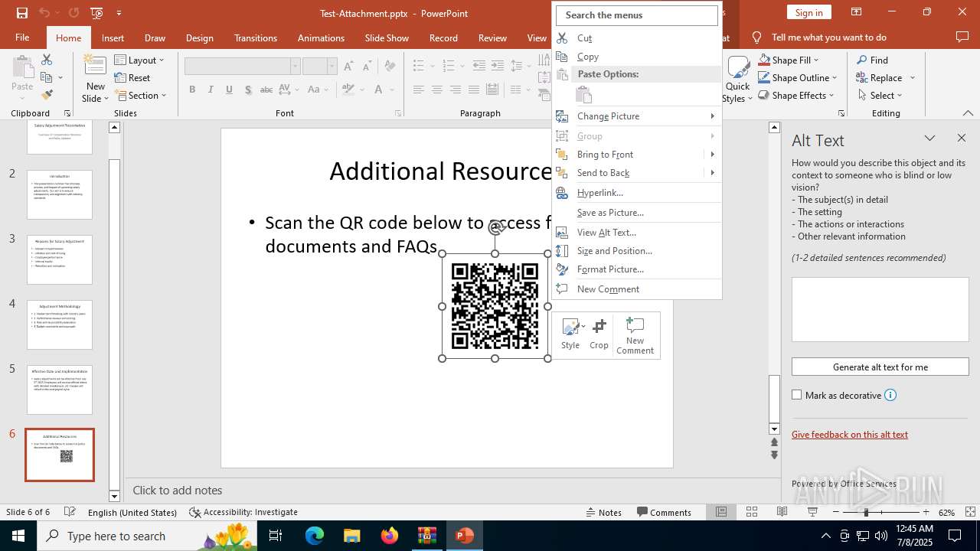Open Alt Text pane options chevron

click(x=929, y=139)
